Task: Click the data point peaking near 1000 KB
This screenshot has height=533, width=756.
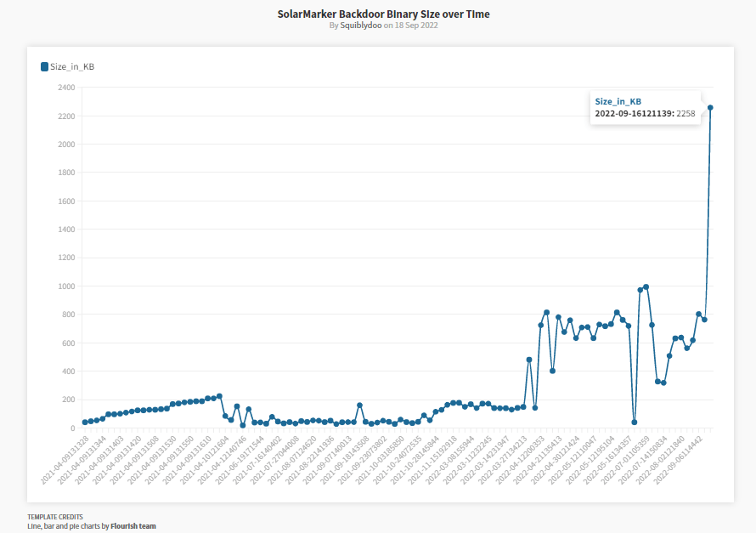Action: pos(646,286)
